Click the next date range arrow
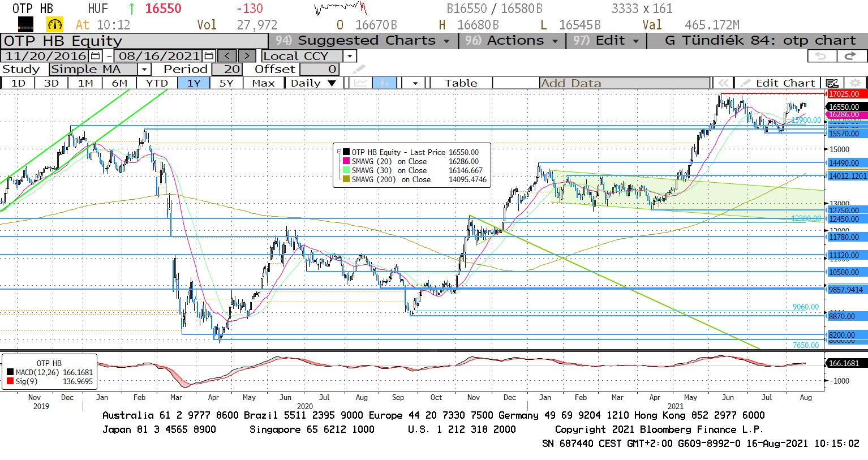868x460 pixels. [247, 56]
